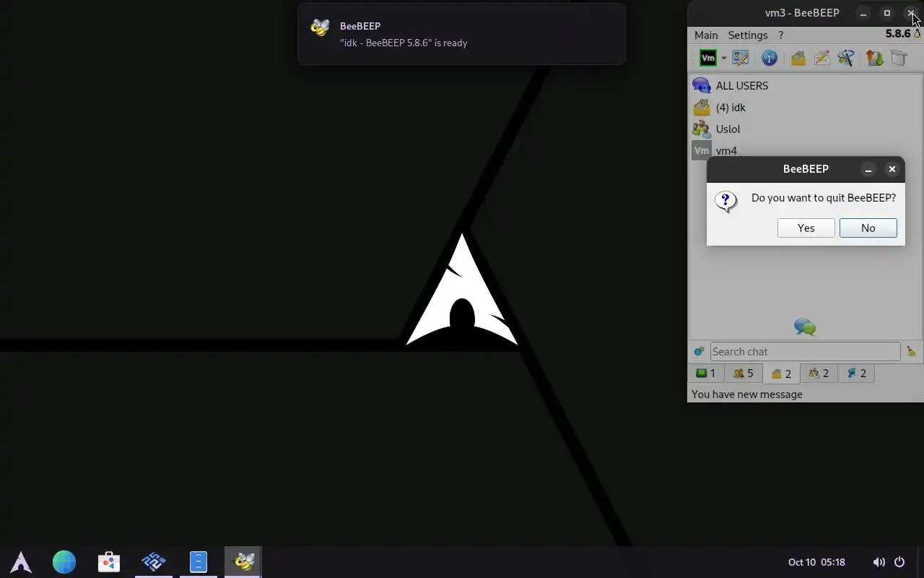The height and width of the screenshot is (578, 924).
Task: Open the Main menu
Action: tap(706, 35)
